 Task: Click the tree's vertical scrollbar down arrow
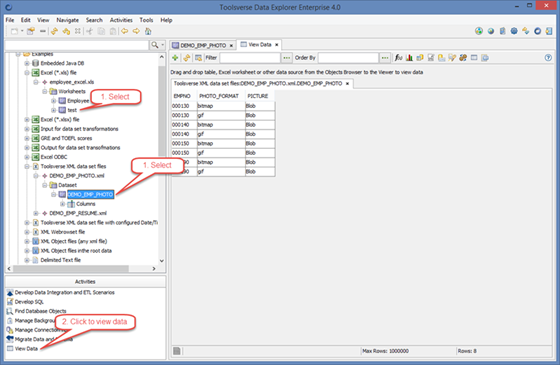pos(161,261)
